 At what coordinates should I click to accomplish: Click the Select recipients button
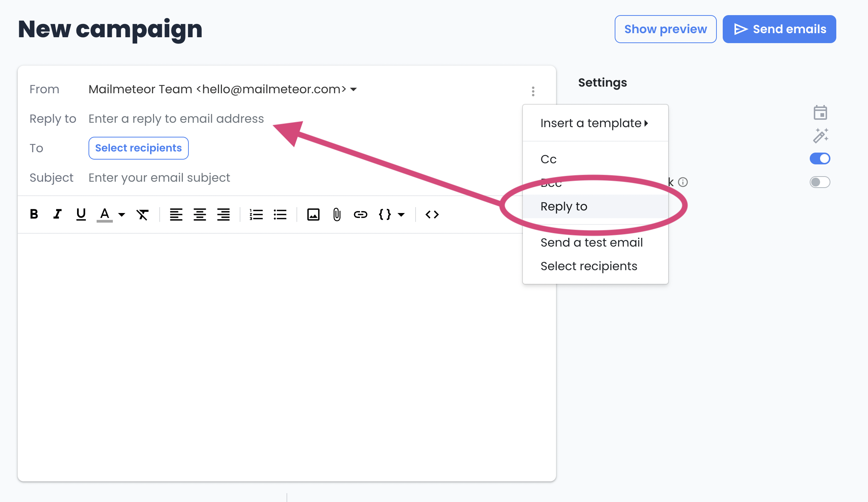pyautogui.click(x=138, y=147)
